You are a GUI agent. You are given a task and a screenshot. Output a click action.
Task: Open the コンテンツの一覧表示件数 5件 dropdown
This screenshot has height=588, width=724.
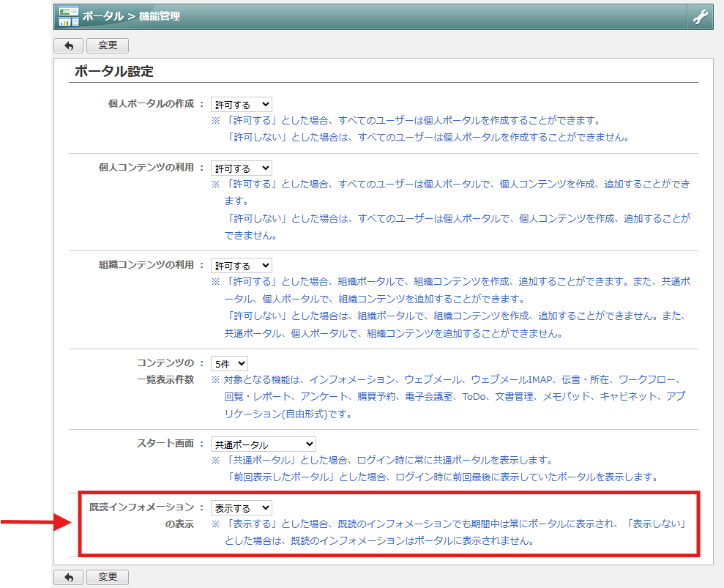pos(229,363)
